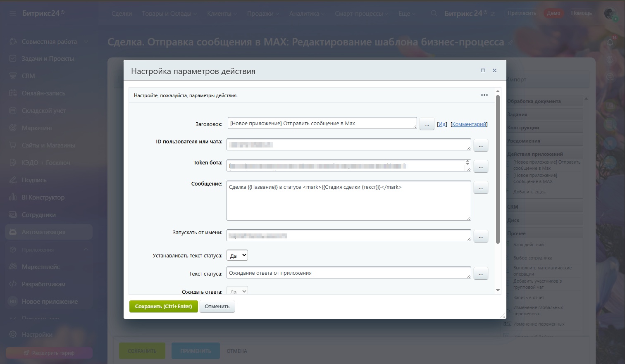Viewport: 625px width, 364px height.
Task: Click the Демо badge in the top bar
Action: click(553, 13)
